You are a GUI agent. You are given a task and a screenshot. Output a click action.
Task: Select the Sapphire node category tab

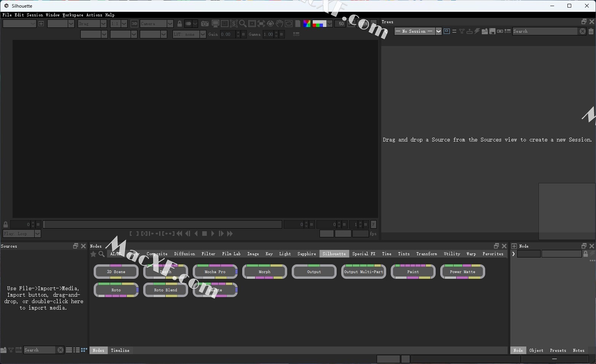(x=307, y=254)
